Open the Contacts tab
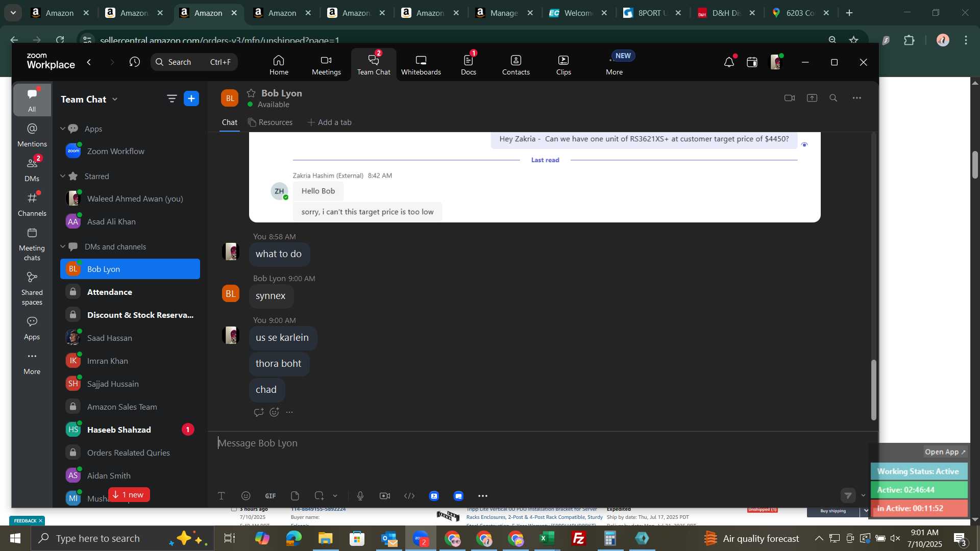980x551 pixels. (516, 65)
